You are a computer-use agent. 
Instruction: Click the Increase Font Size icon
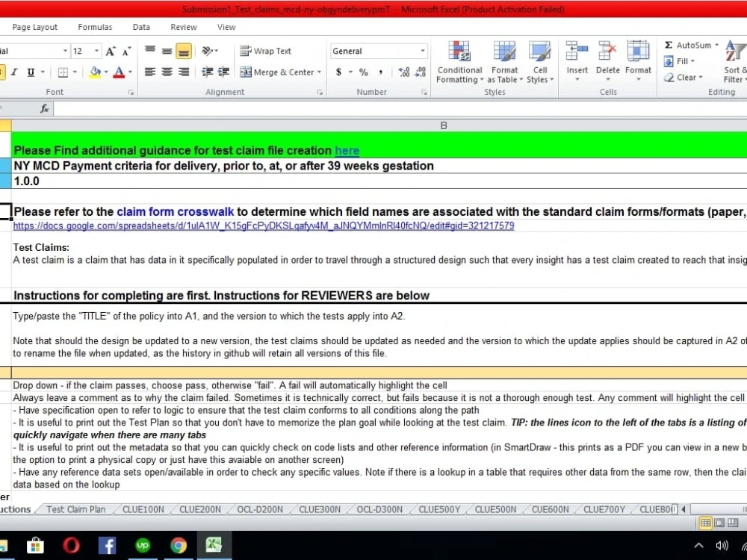111,51
